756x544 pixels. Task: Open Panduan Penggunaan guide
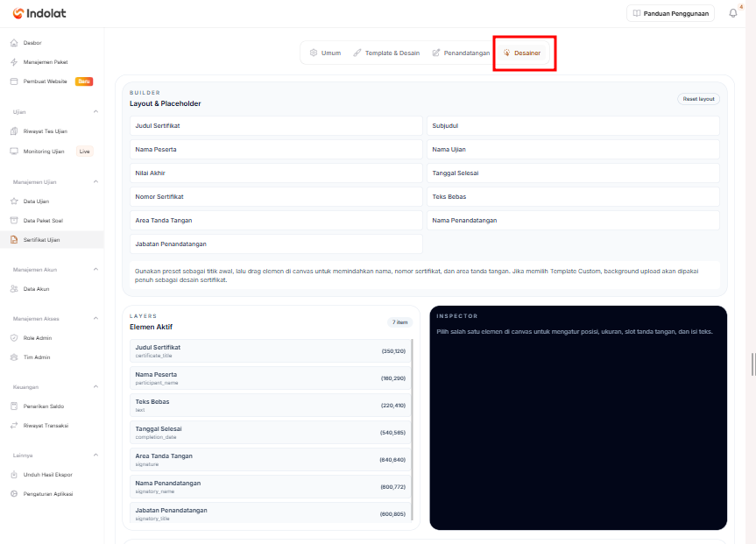click(x=671, y=13)
